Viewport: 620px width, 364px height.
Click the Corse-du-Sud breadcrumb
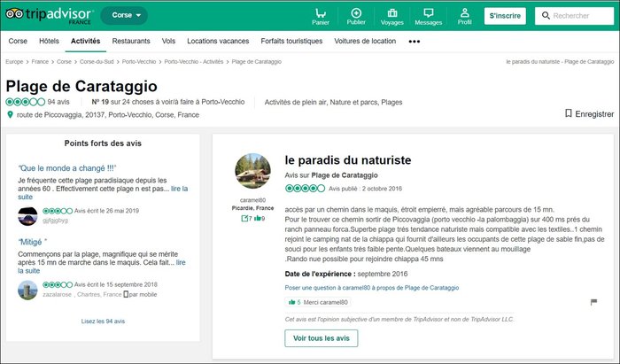(x=97, y=62)
